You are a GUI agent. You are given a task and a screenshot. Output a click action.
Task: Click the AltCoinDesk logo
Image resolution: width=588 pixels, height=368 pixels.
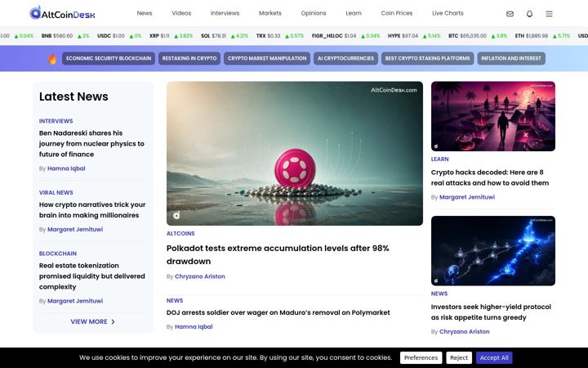62,13
